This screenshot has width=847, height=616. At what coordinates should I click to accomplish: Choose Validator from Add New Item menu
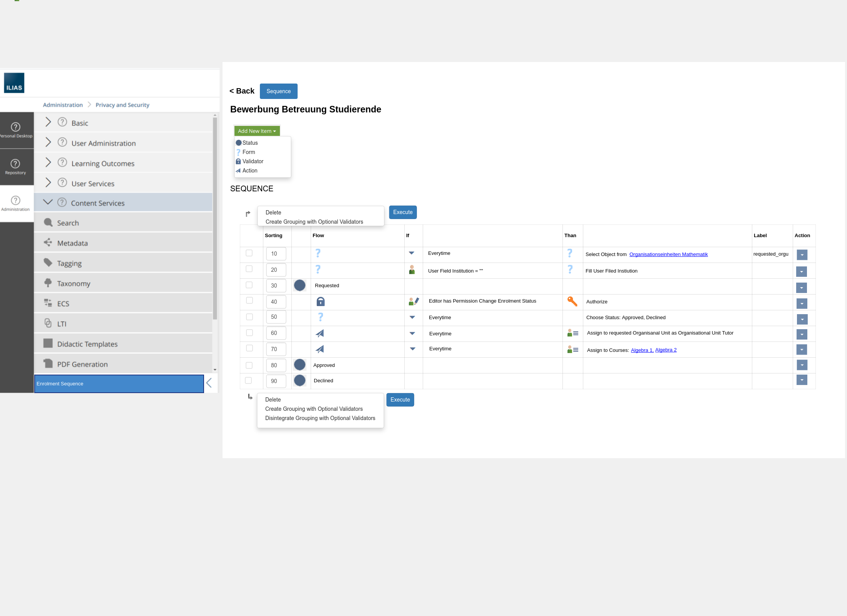click(253, 161)
